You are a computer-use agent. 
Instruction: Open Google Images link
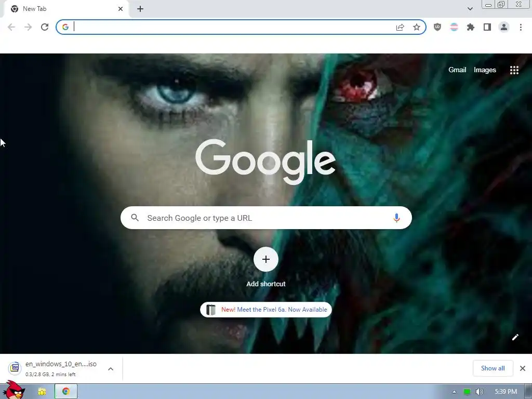tap(485, 70)
